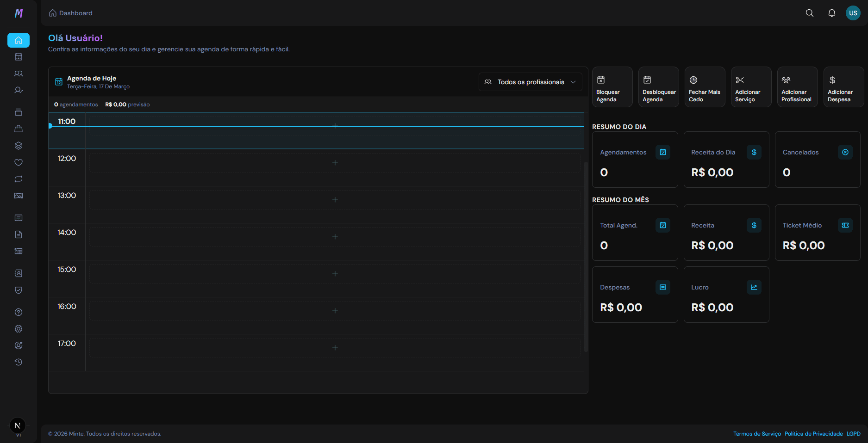Click the search magnifier in the top bar
868x443 pixels.
809,13
